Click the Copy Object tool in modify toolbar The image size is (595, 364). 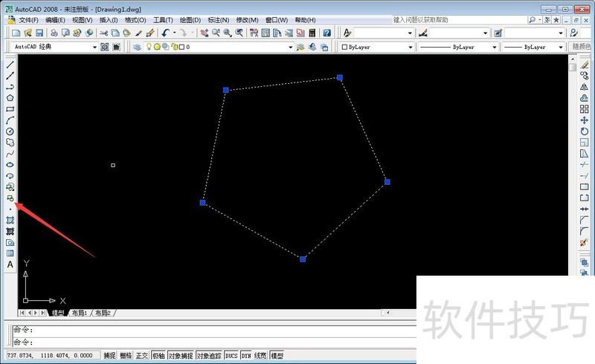pos(585,76)
